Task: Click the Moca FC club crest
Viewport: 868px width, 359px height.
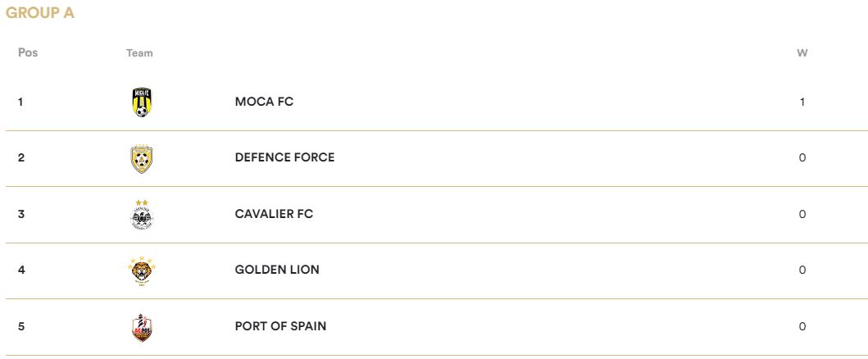Action: (x=142, y=102)
